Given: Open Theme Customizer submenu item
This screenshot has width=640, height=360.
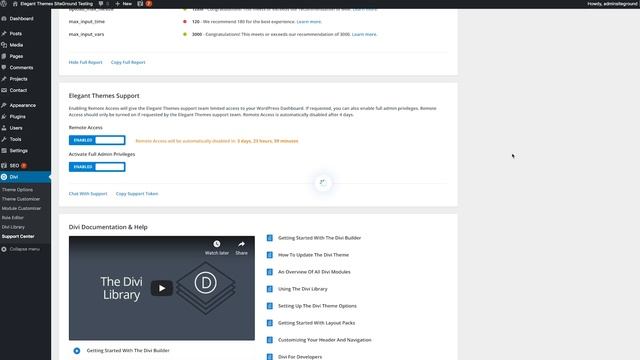Looking at the screenshot, I should click(21, 199).
